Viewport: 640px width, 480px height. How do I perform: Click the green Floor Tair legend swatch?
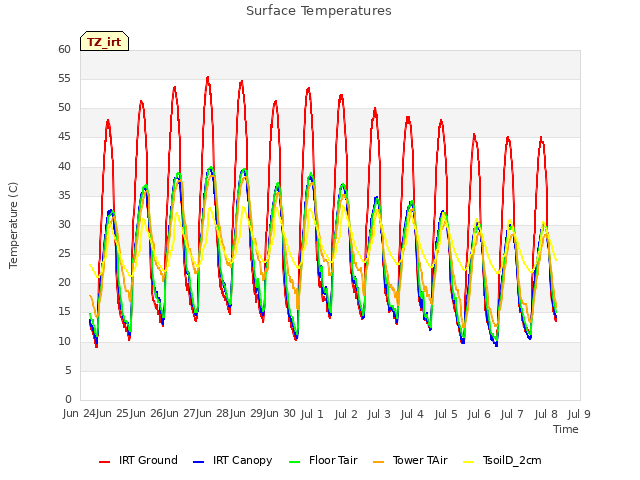294,462
